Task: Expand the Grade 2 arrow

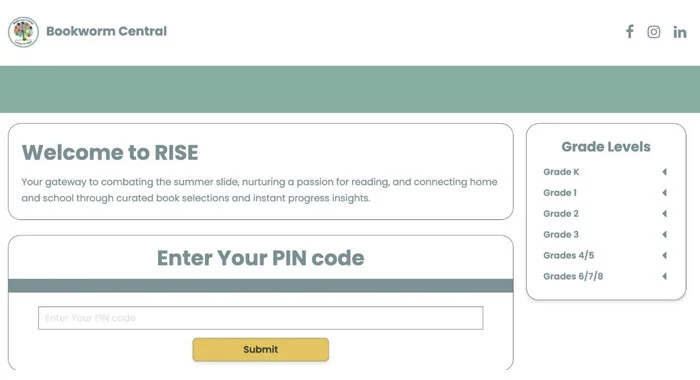Action: pos(664,214)
